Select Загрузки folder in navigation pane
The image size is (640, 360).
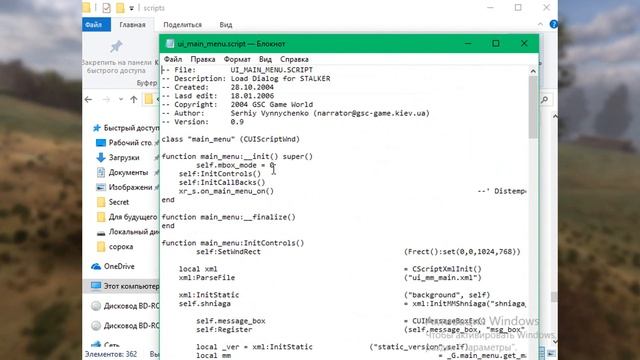point(124,158)
